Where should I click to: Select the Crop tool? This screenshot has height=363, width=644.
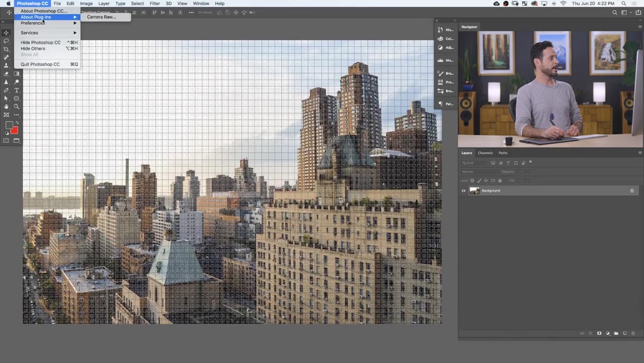click(6, 49)
